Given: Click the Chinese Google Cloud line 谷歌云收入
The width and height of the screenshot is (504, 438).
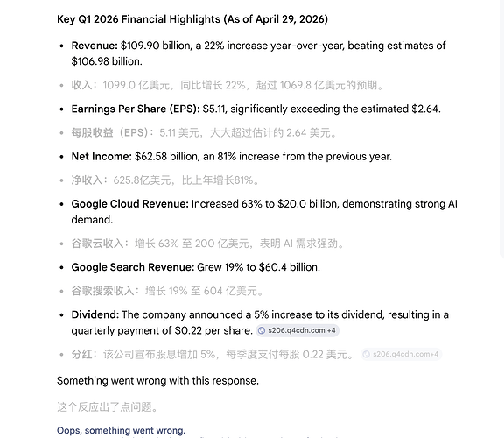Looking at the screenshot, I should pos(208,244).
